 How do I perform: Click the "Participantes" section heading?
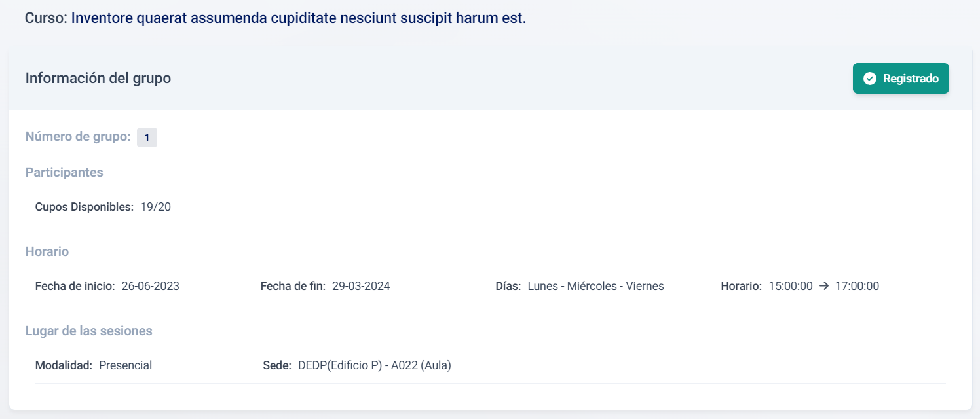pos(64,172)
